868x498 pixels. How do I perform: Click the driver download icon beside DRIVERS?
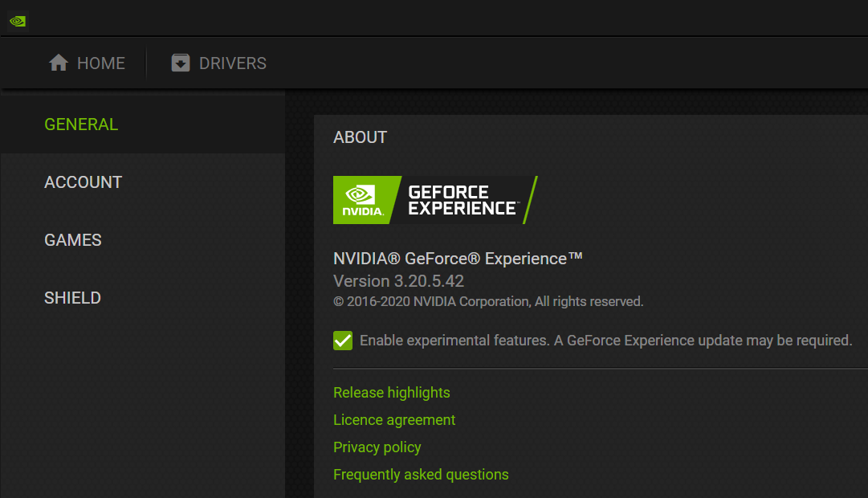(181, 62)
